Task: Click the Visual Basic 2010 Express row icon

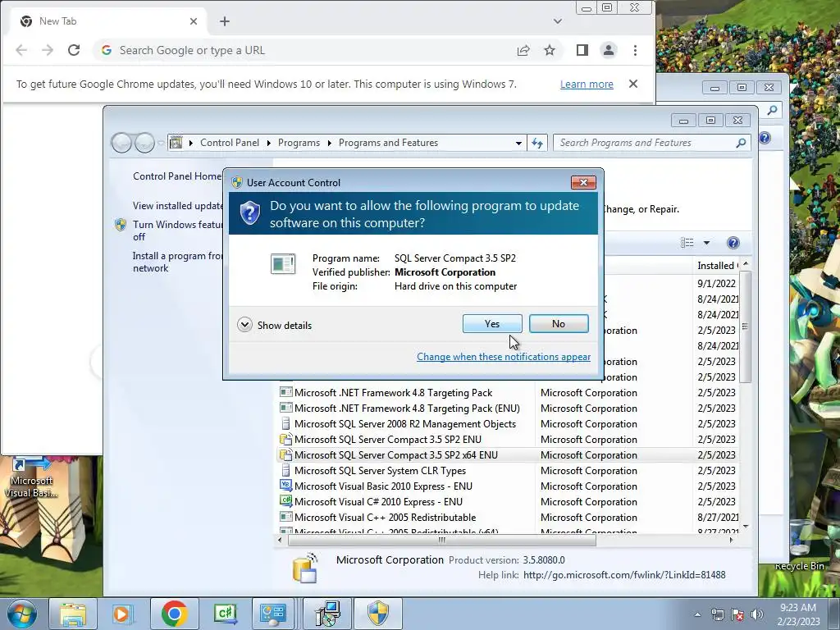Action: pos(285,486)
